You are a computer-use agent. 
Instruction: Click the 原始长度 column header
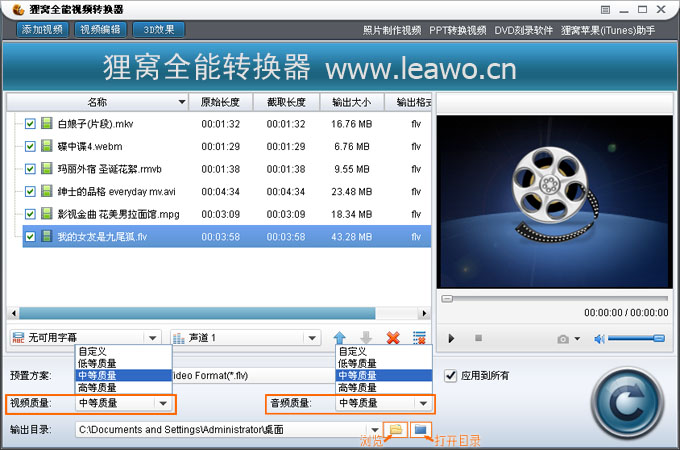click(220, 102)
